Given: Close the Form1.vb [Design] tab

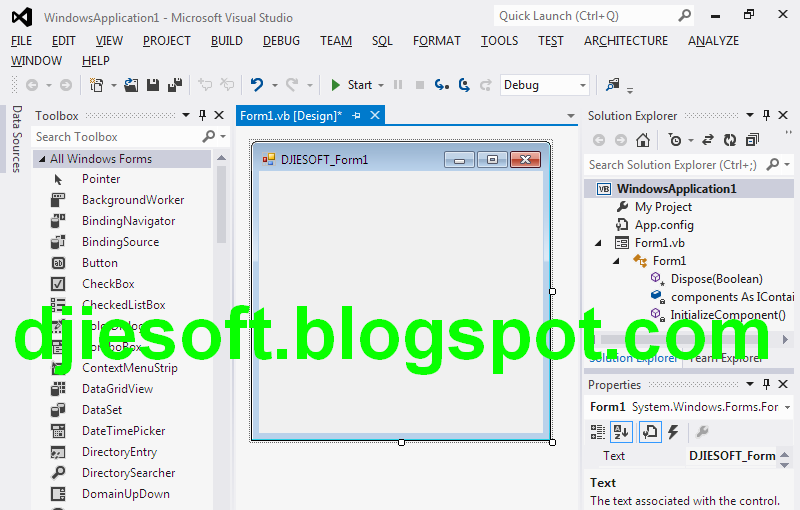Looking at the screenshot, I should tap(375, 115).
